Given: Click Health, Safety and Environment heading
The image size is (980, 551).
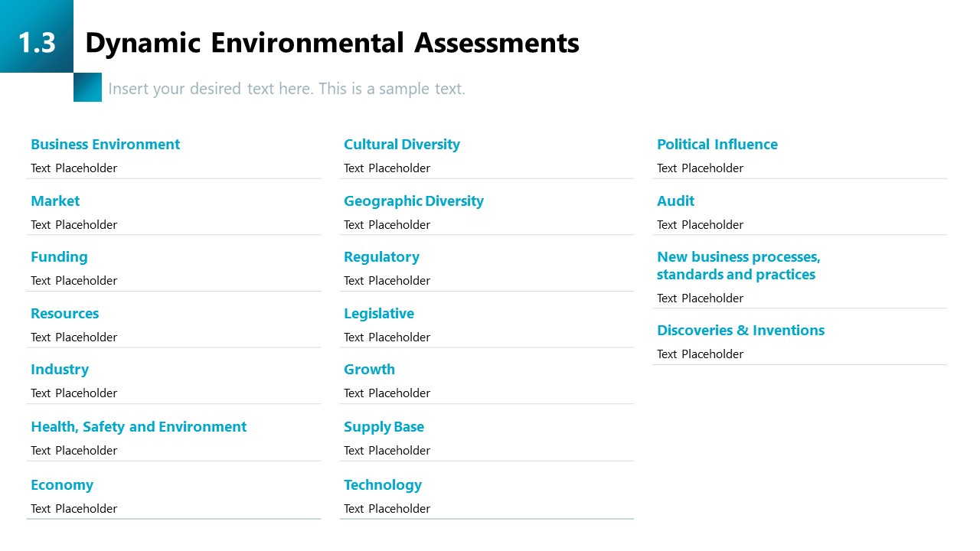Looking at the screenshot, I should point(139,427).
